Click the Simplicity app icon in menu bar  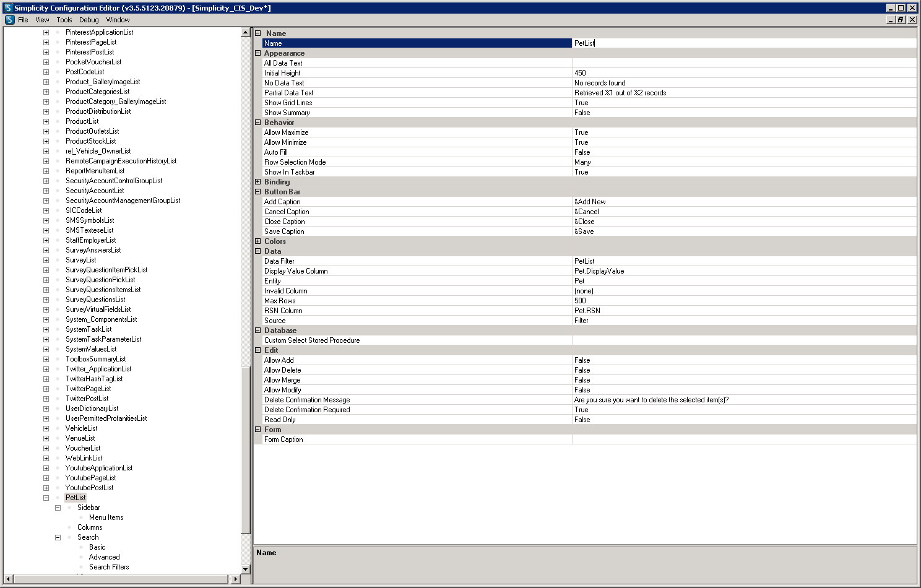(9, 20)
